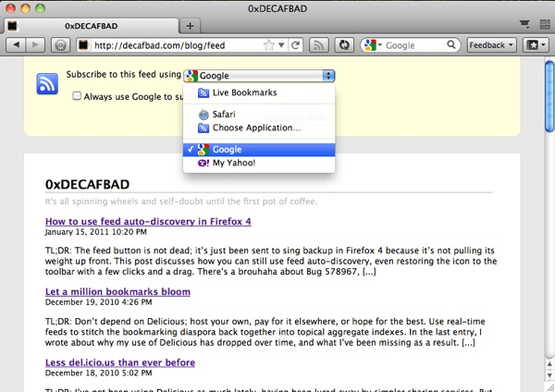Click the bookmark star in address bar
This screenshot has width=555, height=392.
tap(268, 44)
